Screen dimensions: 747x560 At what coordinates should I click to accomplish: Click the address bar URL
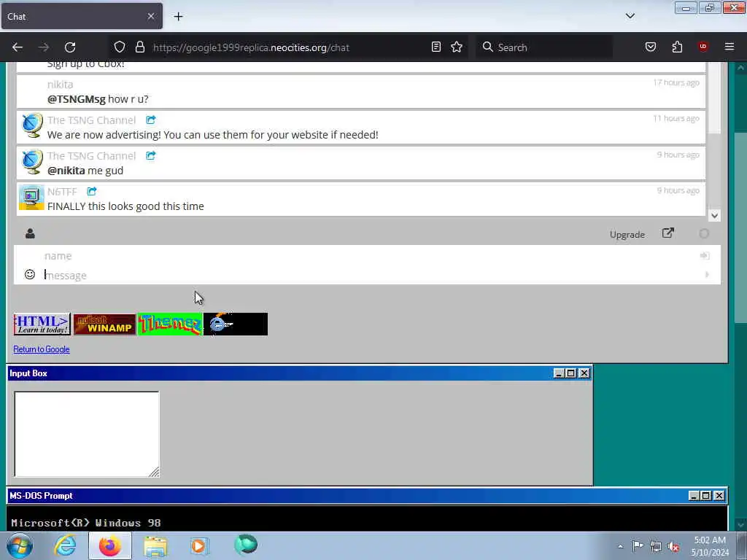251,47
